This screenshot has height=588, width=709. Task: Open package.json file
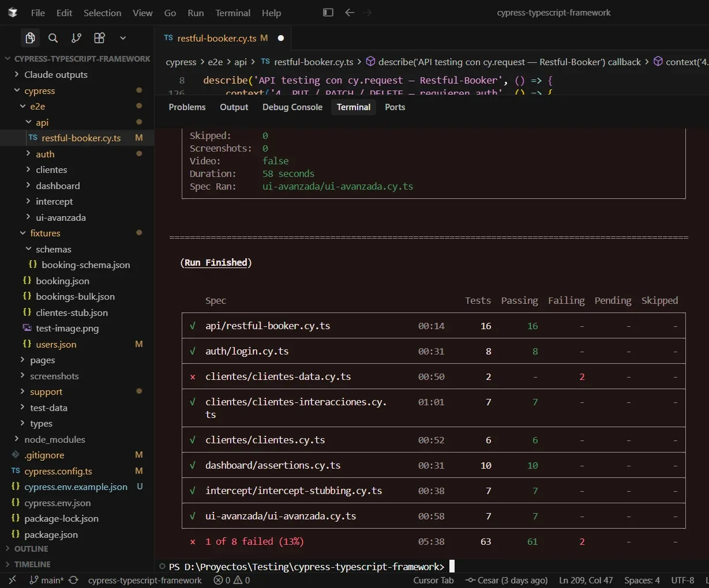tap(77, 535)
